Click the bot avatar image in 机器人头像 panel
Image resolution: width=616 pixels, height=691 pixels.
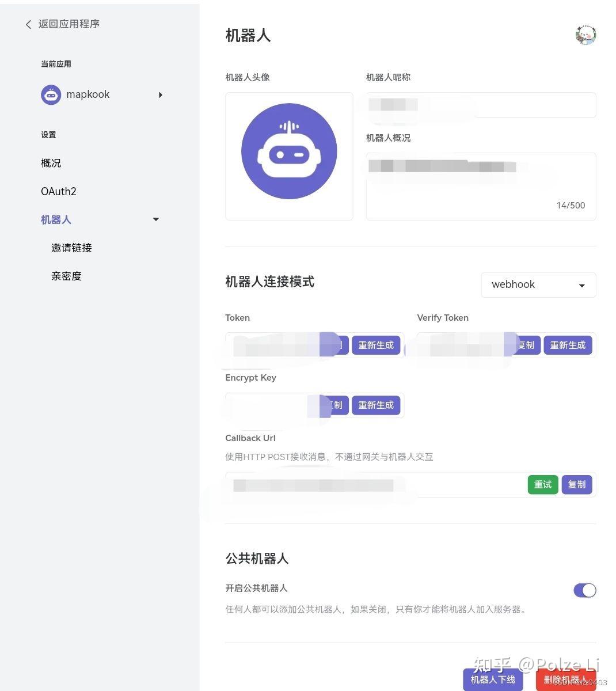pos(289,151)
